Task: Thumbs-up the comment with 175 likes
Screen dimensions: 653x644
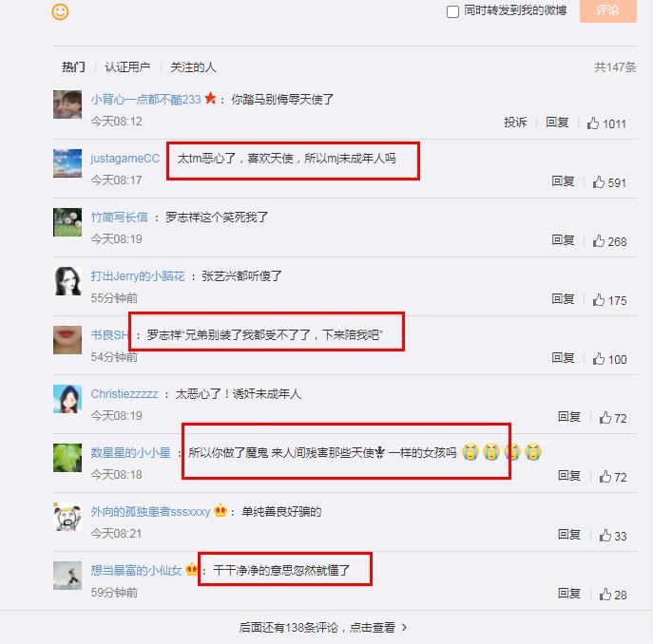Action: click(599, 300)
